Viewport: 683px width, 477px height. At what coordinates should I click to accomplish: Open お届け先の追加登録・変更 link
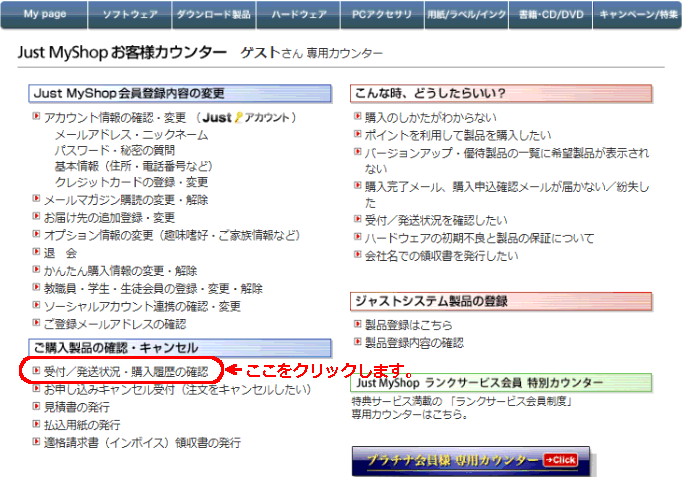[109, 218]
